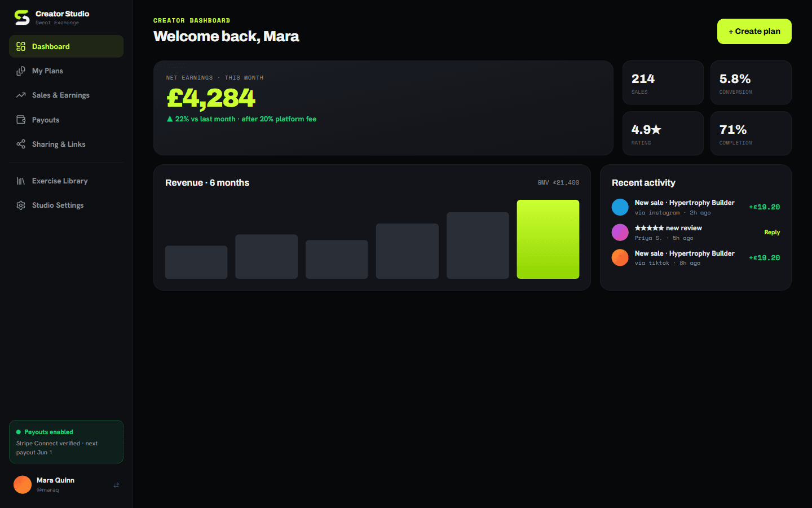Go to My Plans
This screenshot has width=812, height=508.
pos(67,71)
